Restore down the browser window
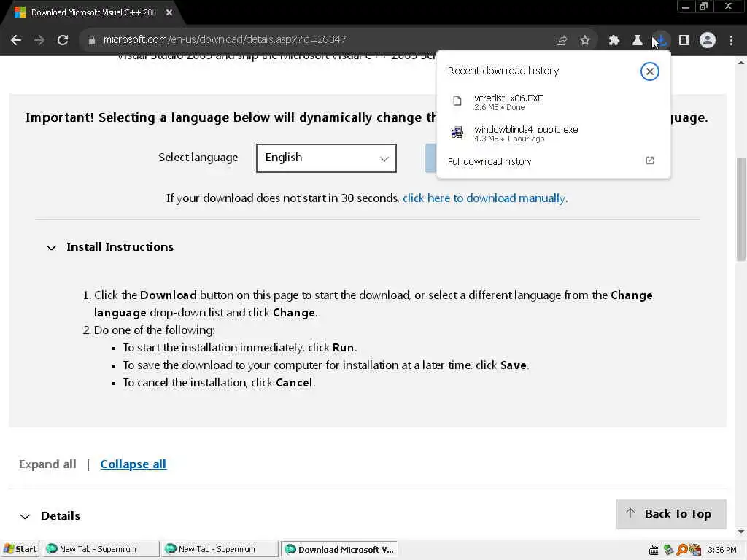This screenshot has width=747, height=560. pos(703,7)
